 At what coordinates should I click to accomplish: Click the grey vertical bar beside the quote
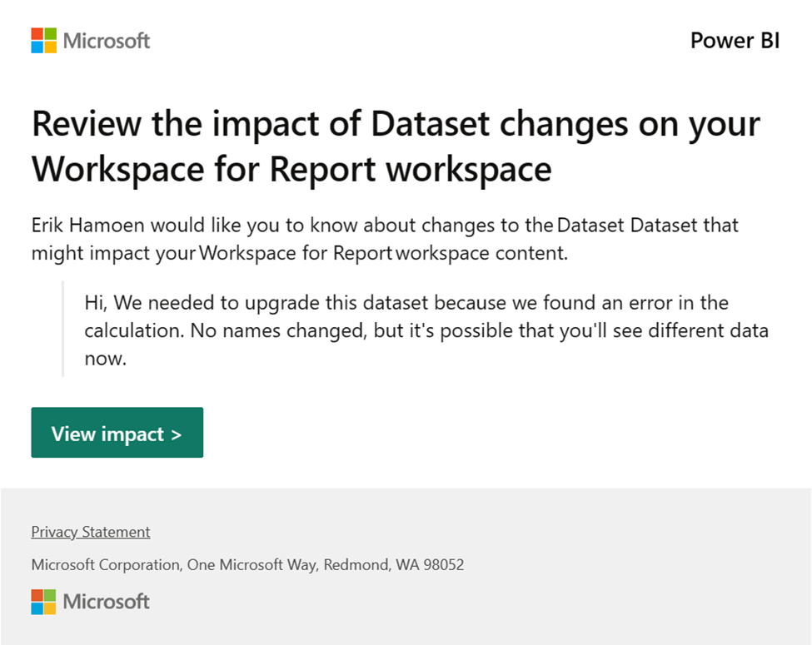click(x=63, y=330)
